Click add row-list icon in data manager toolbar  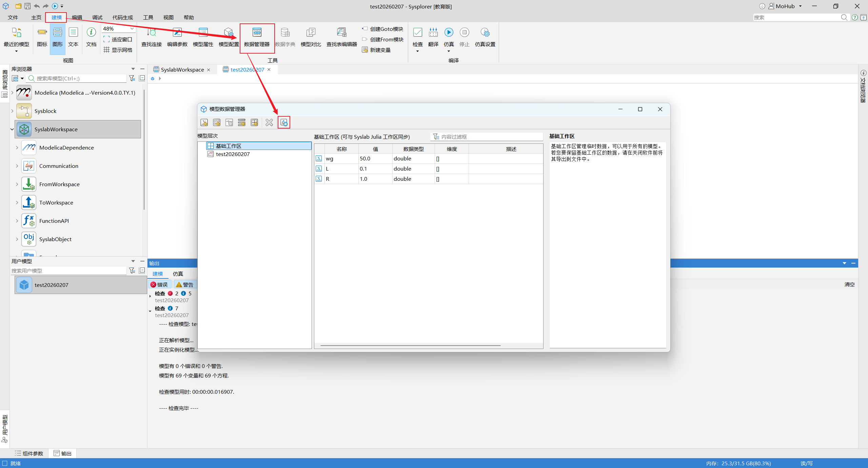point(242,122)
